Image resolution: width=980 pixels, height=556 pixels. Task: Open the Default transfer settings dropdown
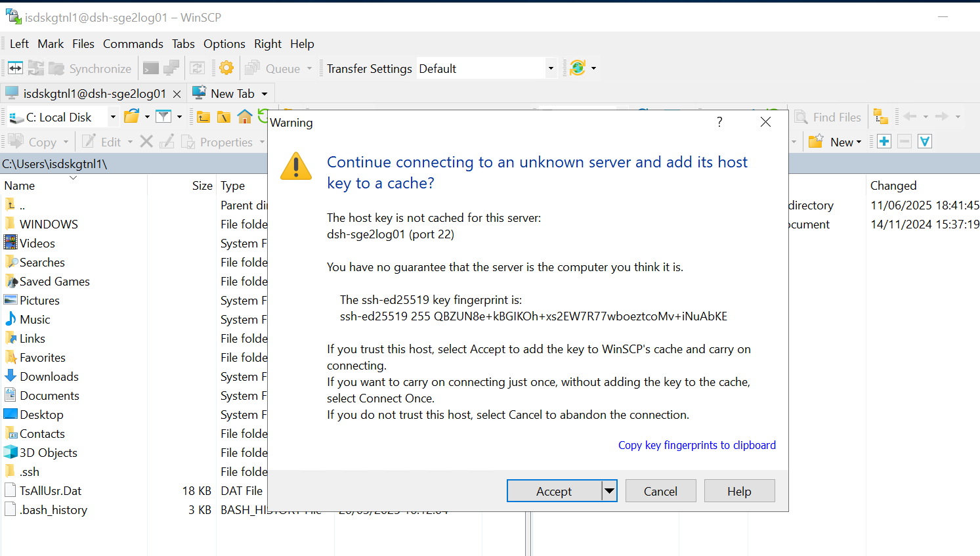pyautogui.click(x=550, y=68)
